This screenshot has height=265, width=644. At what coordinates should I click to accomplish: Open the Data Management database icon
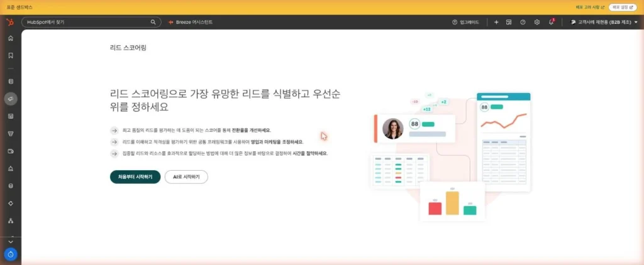coord(11,185)
